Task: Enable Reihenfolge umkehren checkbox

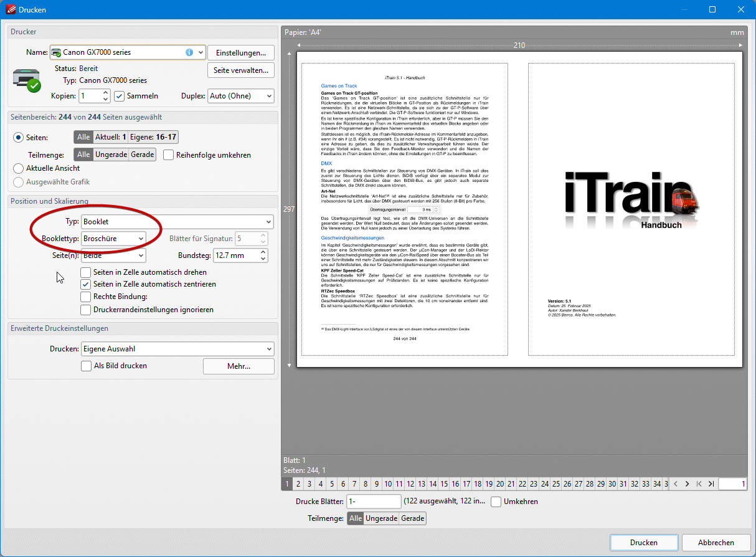Action: point(168,155)
